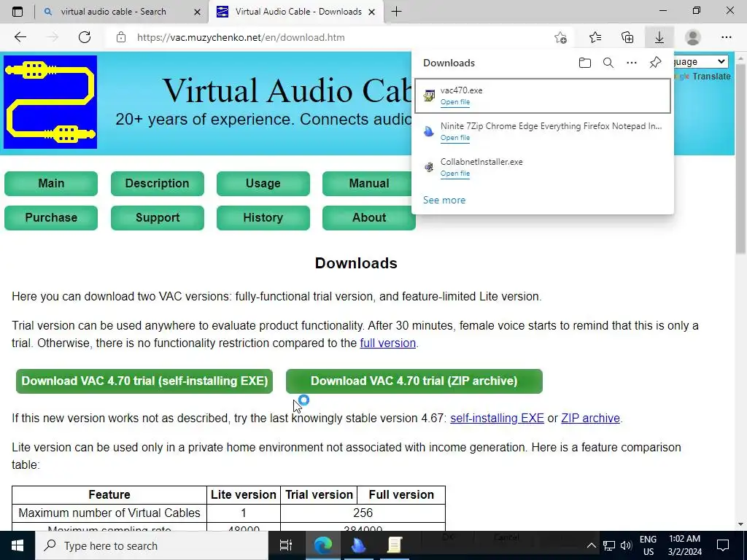Open the notepad taskbar app

click(395, 545)
